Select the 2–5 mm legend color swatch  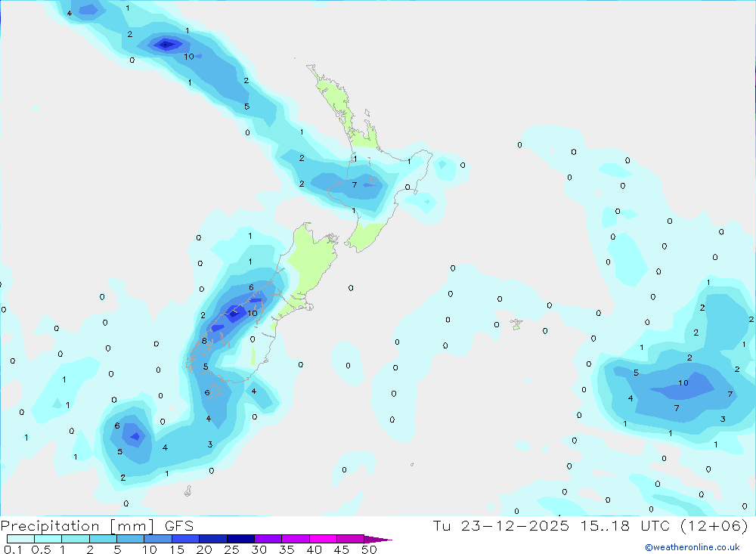[103, 539]
